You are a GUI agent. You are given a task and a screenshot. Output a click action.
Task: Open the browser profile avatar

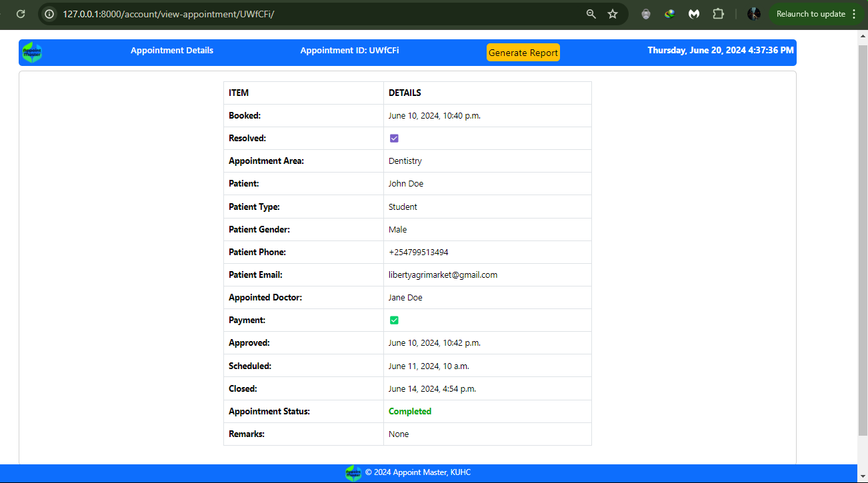pos(754,13)
